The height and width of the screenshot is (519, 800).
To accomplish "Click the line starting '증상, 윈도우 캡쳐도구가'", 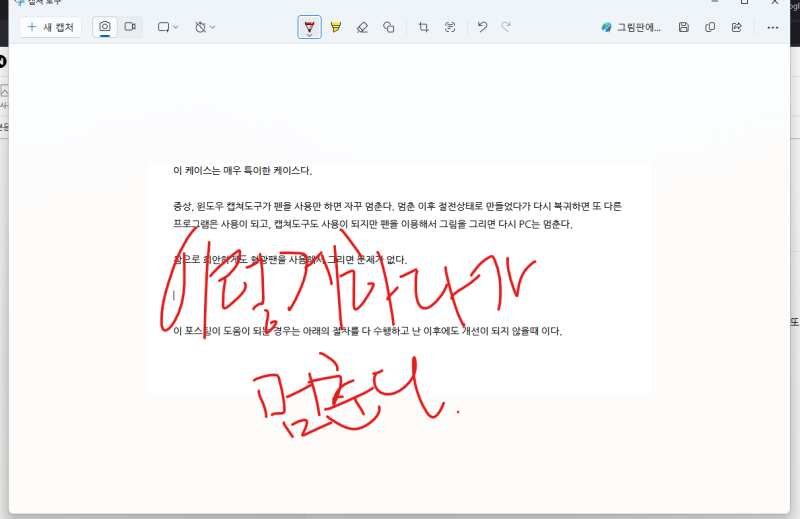I will point(397,206).
